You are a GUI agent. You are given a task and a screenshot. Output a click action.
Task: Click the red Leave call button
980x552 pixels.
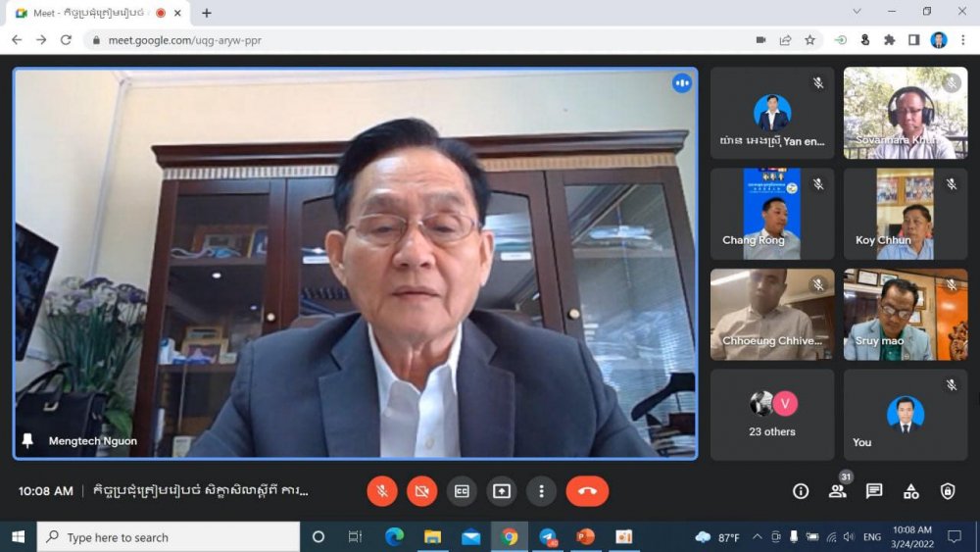[x=587, y=491]
